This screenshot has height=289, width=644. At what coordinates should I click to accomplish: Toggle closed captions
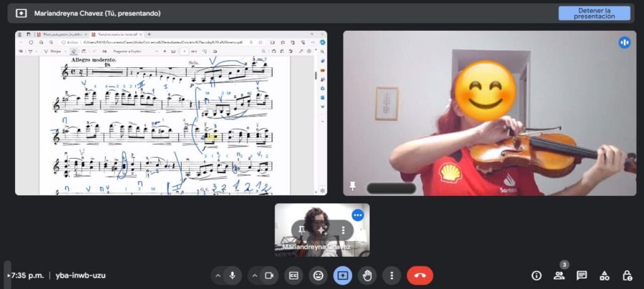294,275
